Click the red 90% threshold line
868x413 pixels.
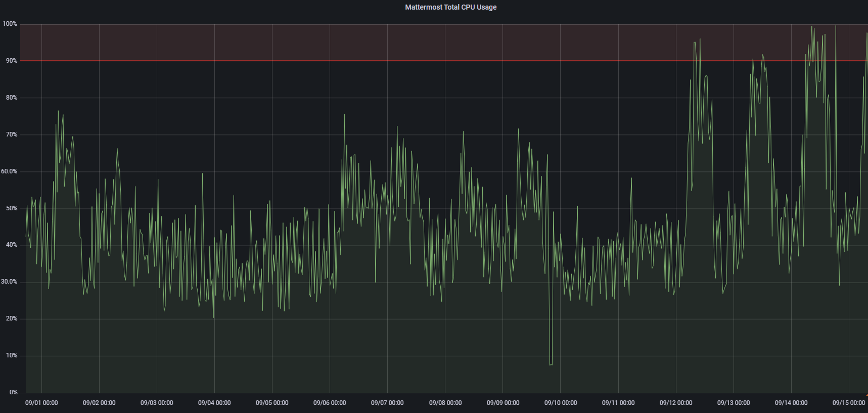tap(444, 61)
